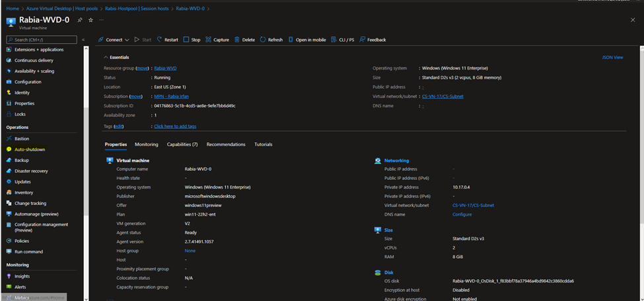Select the Subscription ID value
Screen dimensions: 644x301
point(195,106)
